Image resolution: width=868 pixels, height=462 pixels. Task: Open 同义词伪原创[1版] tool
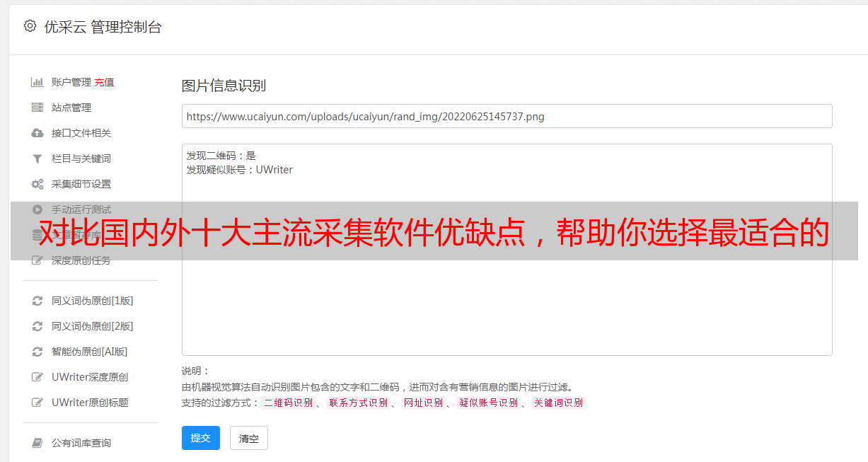(x=93, y=301)
